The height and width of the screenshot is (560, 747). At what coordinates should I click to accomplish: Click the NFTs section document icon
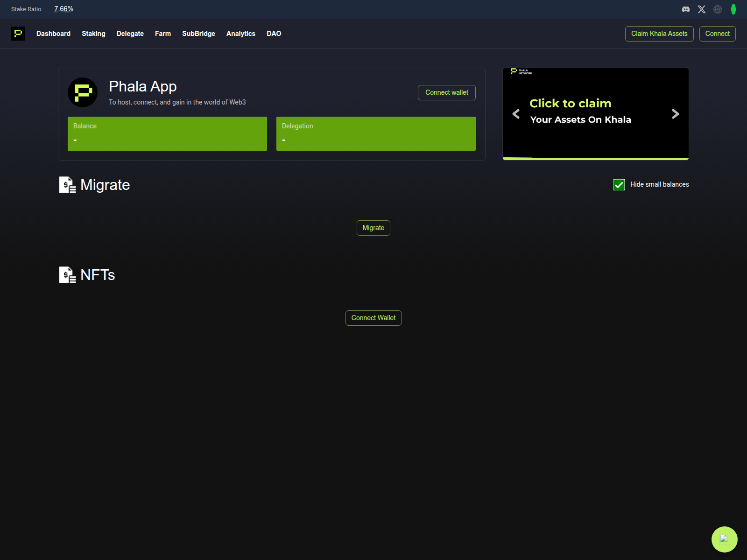click(67, 275)
